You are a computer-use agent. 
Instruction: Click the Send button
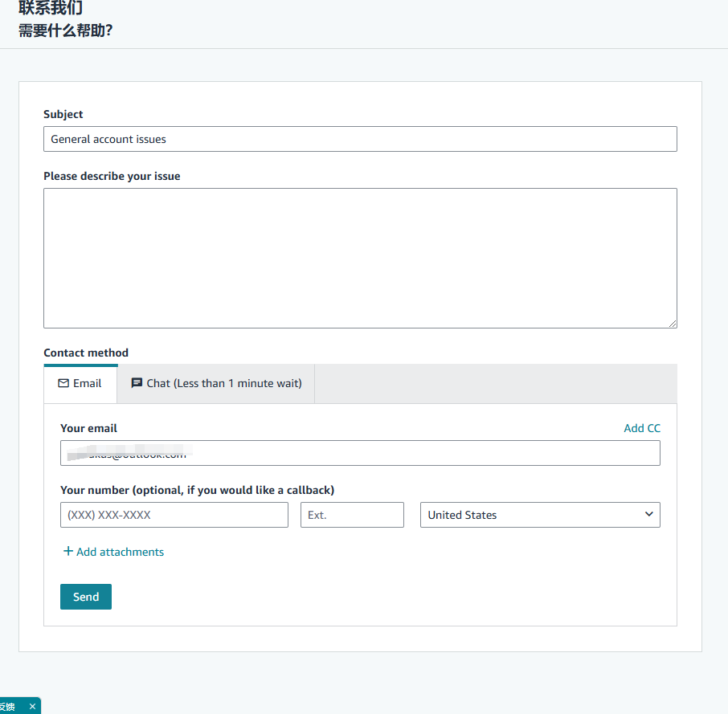pos(86,597)
